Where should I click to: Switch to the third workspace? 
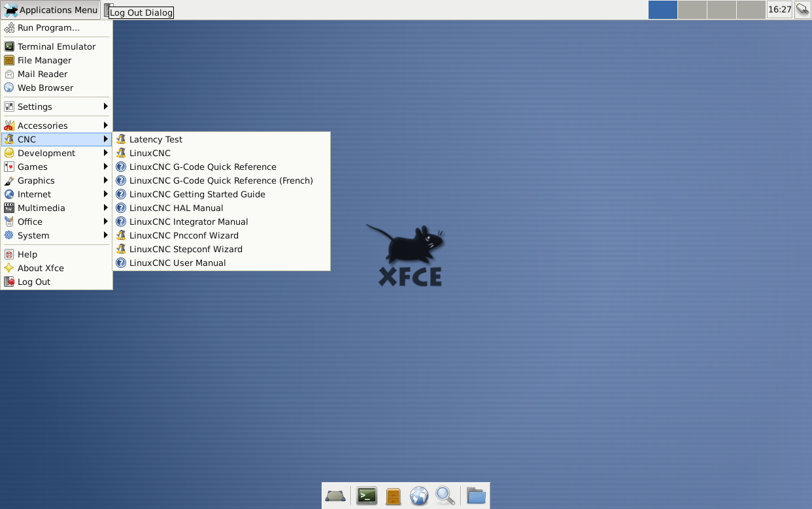722,10
